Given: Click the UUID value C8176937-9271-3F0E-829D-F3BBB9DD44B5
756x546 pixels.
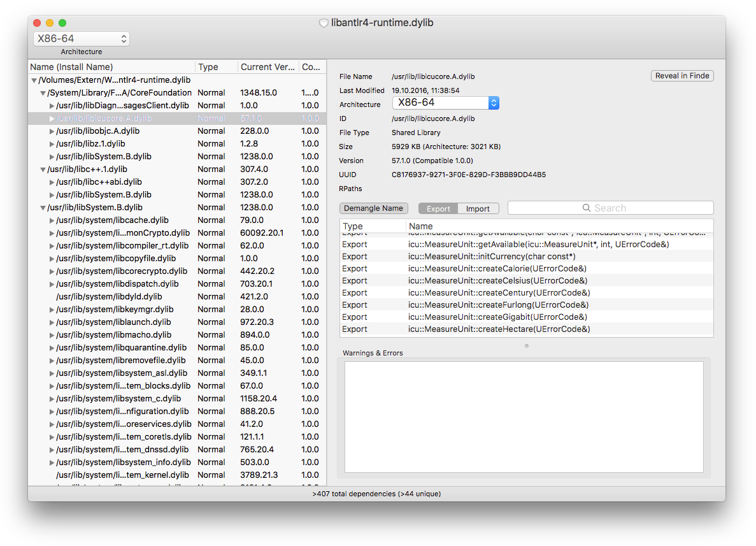Looking at the screenshot, I should (469, 175).
